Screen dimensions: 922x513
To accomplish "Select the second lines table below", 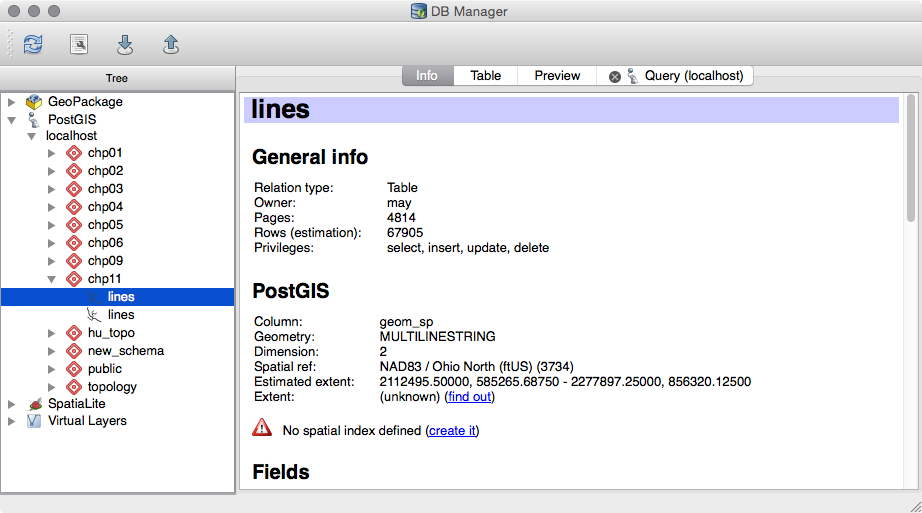I will [x=121, y=315].
